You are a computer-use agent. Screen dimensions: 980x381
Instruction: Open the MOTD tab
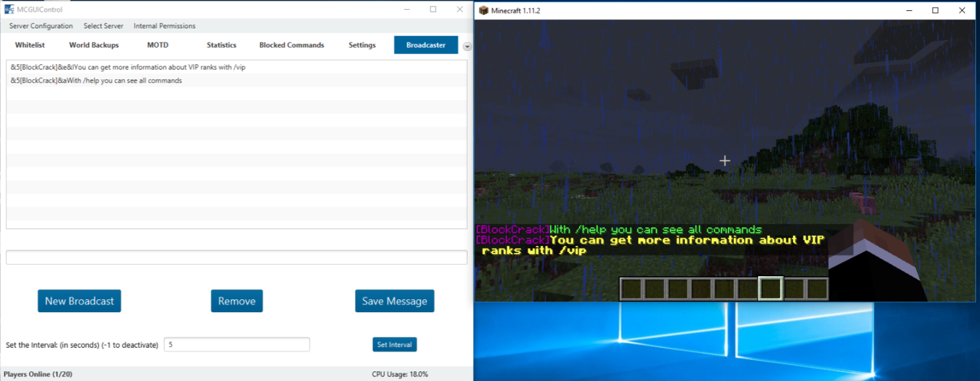tap(157, 45)
